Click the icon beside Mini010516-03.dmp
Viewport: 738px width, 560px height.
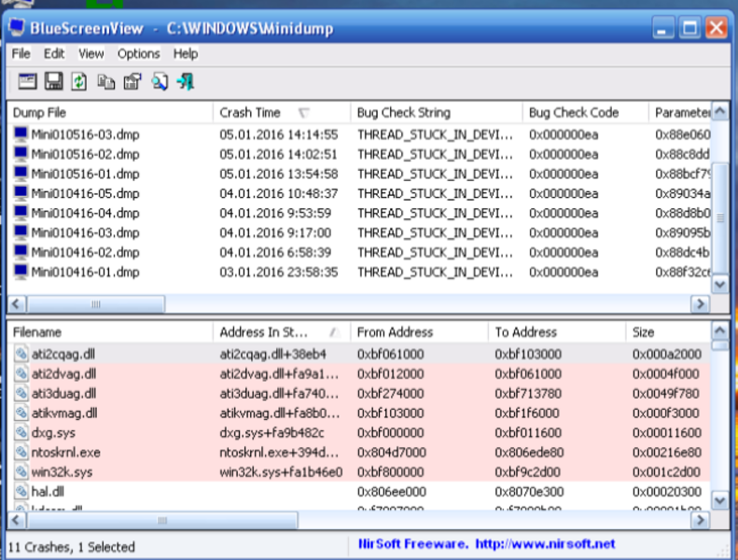[21, 134]
